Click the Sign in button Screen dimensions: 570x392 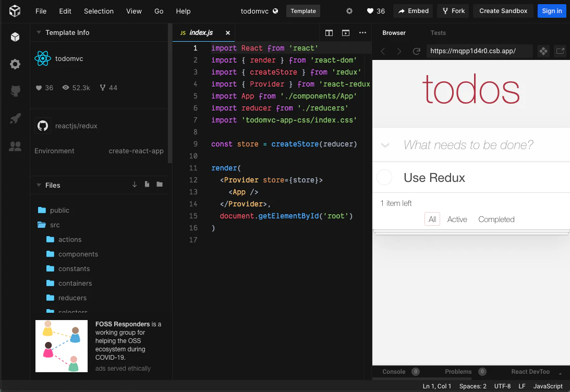tap(552, 11)
